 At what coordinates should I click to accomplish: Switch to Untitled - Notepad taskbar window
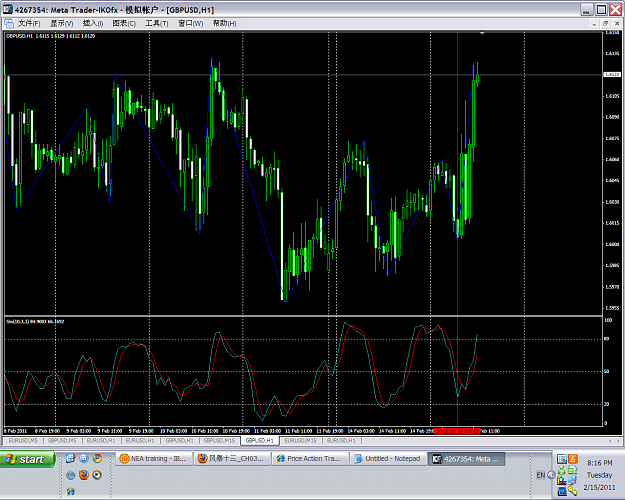[x=389, y=459]
